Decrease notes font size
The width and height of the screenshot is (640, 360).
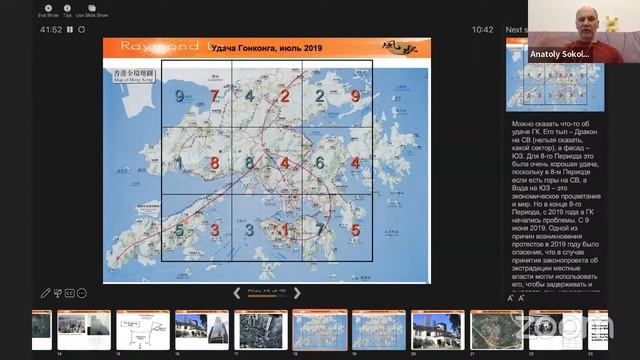[510, 299]
